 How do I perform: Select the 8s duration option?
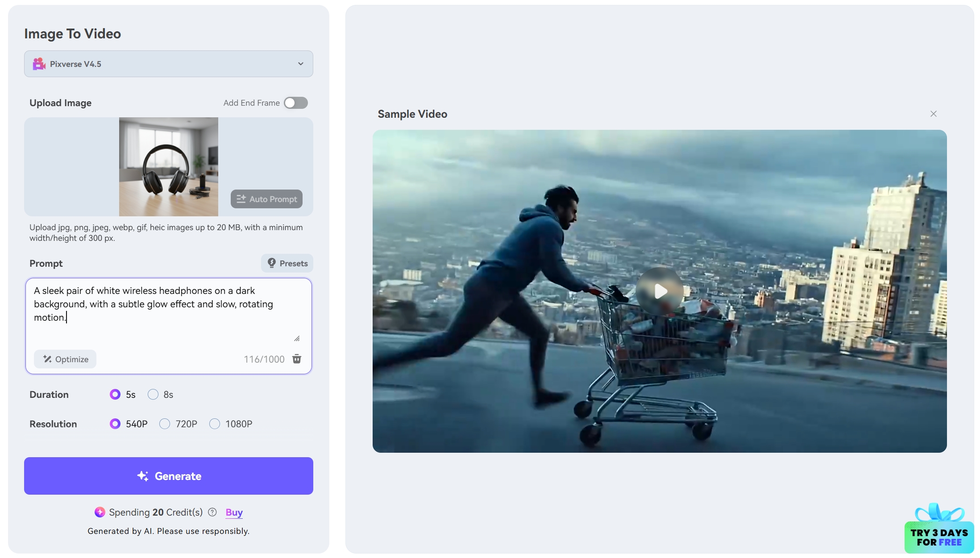(153, 394)
